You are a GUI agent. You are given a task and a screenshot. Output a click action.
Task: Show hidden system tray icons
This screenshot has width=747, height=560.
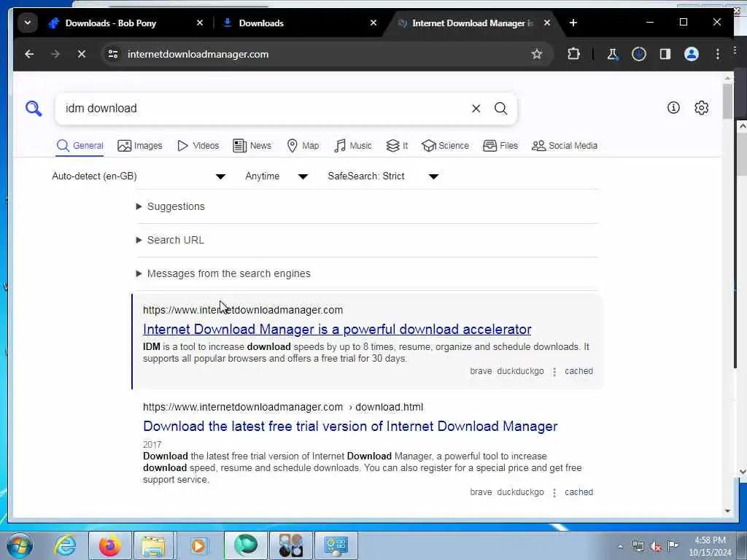click(620, 547)
